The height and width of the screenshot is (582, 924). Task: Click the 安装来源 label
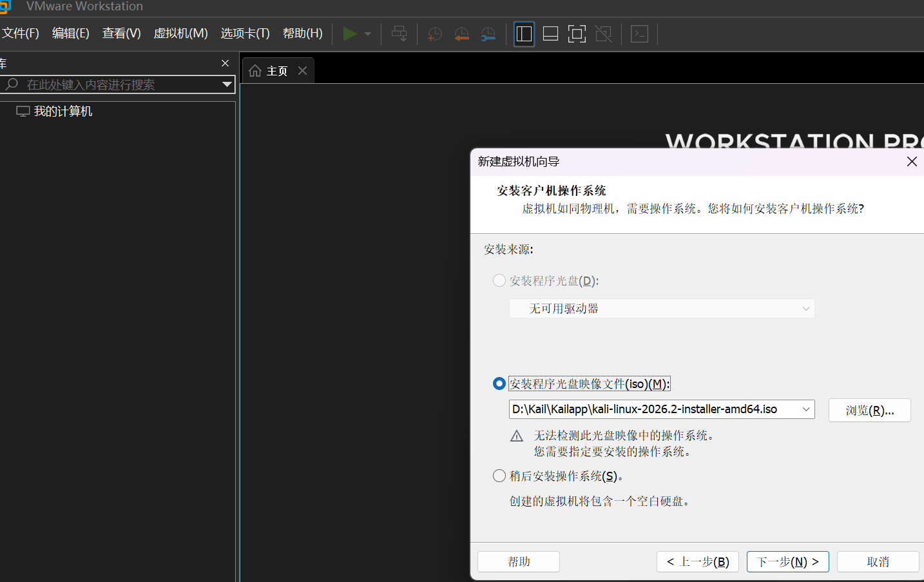click(x=509, y=249)
